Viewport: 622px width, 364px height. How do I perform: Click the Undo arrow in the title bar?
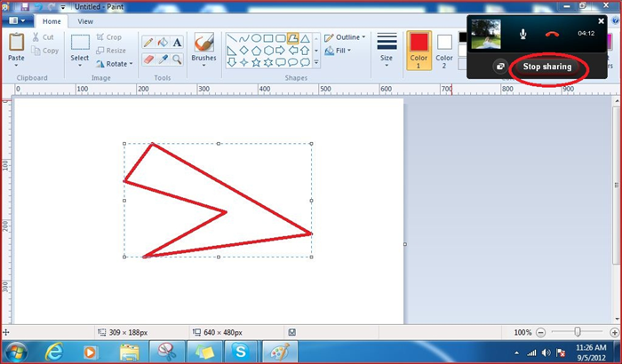[x=37, y=6]
